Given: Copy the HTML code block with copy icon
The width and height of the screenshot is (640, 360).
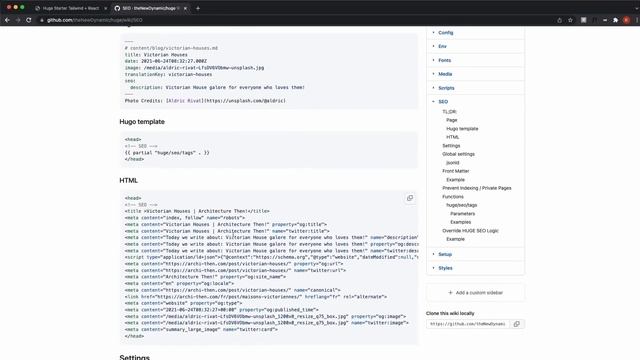Looking at the screenshot, I should point(410,198).
